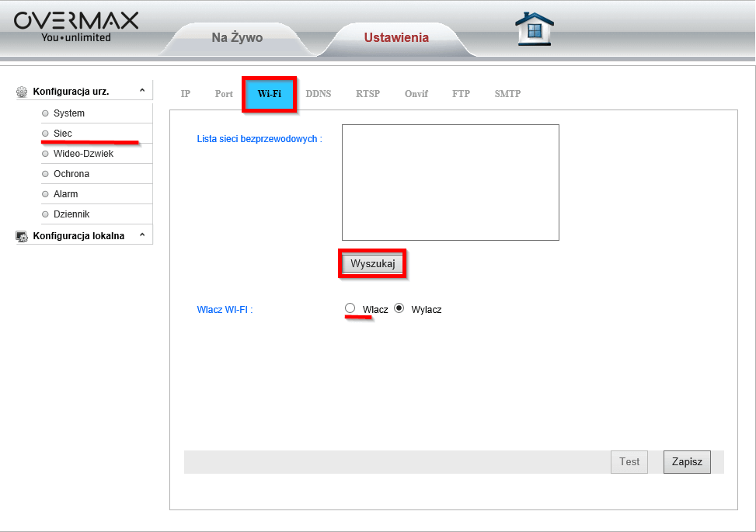
Task: Click the Test button
Action: [x=629, y=461]
